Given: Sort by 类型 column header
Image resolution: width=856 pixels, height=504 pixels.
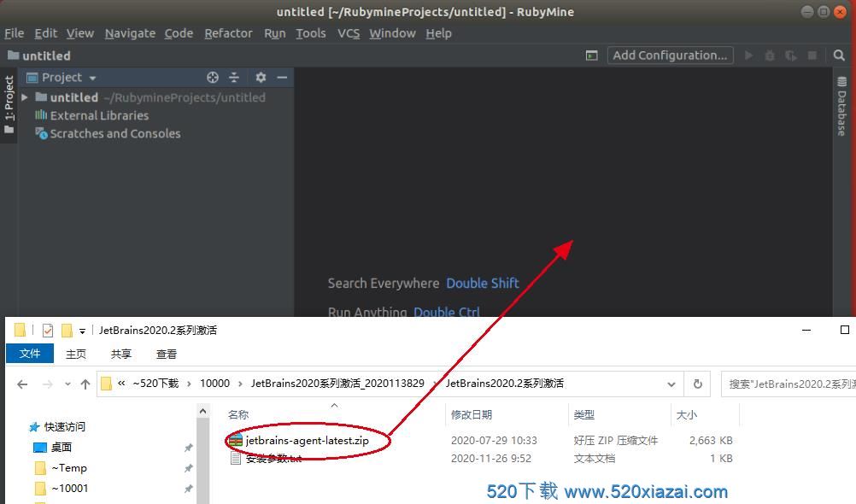Looking at the screenshot, I should pos(584,415).
